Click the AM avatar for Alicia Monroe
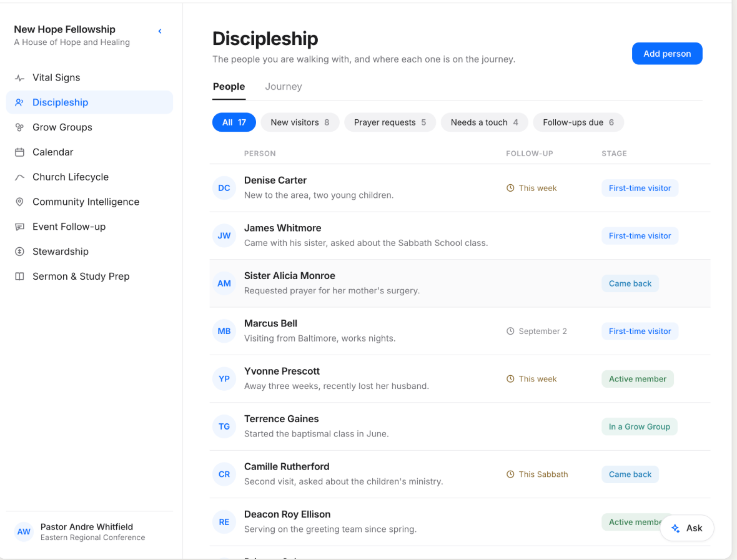This screenshot has width=737, height=560. coord(224,283)
